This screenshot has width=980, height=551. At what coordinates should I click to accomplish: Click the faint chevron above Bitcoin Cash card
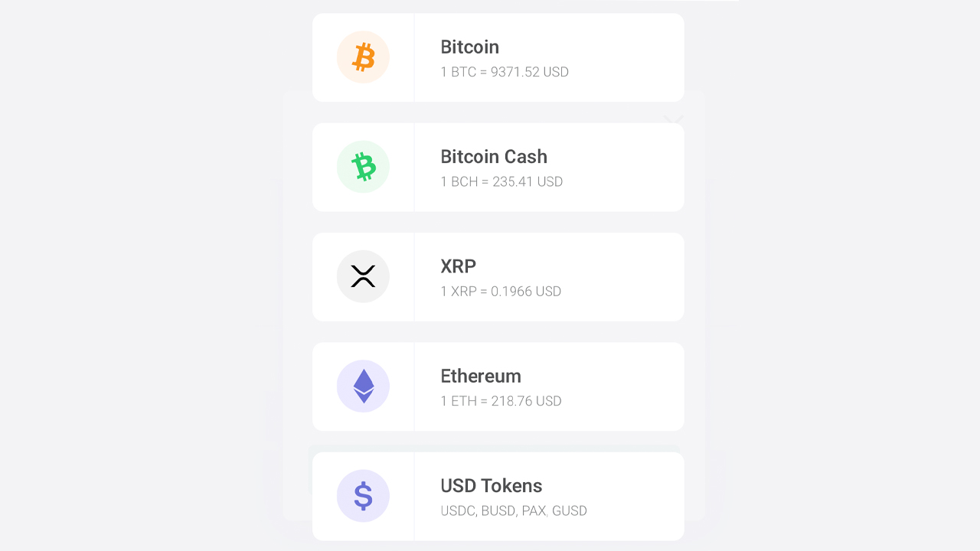(673, 119)
